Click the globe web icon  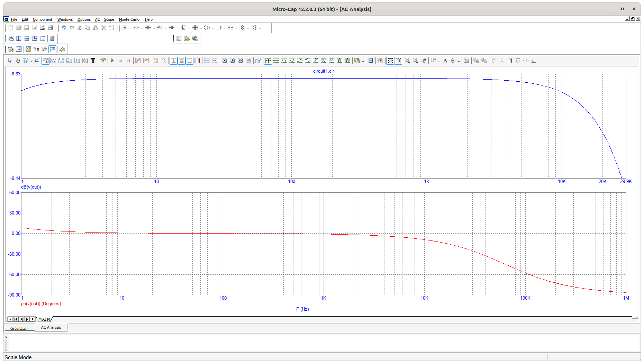195,38
